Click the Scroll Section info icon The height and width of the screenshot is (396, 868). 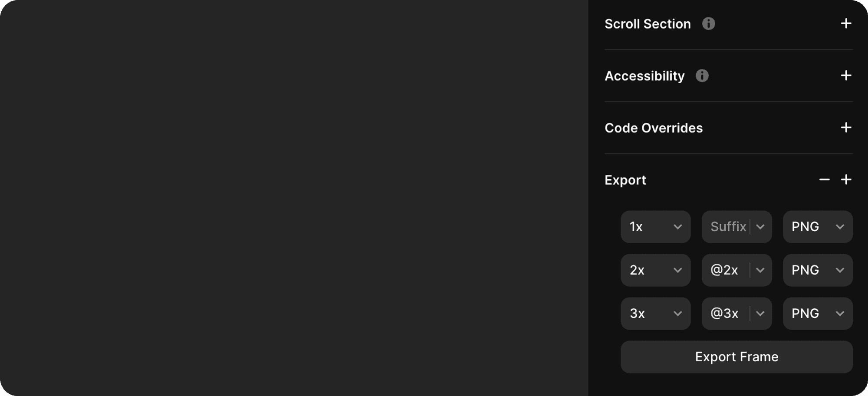tap(708, 24)
